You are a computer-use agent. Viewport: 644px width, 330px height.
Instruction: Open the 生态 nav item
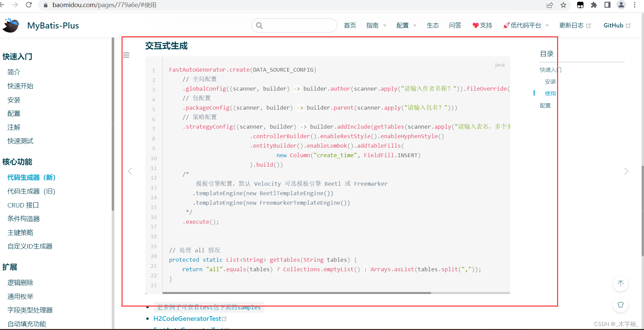pyautogui.click(x=433, y=25)
